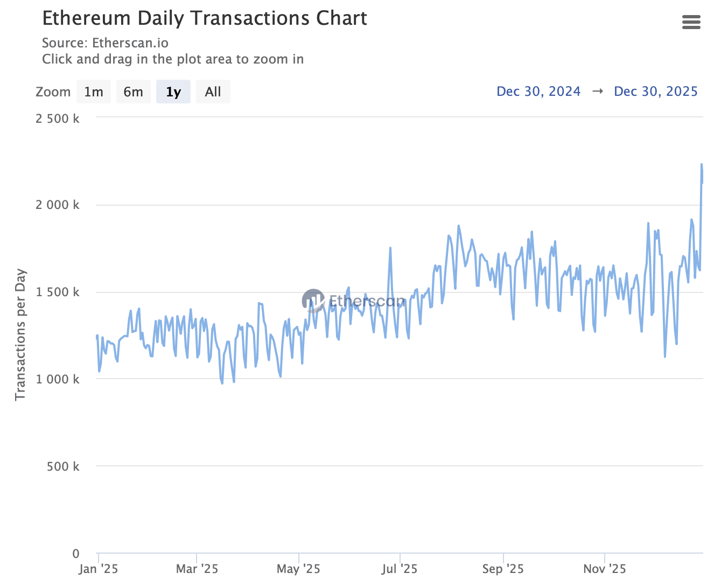
Task: Click the May '25 x-axis label
Action: (x=298, y=569)
